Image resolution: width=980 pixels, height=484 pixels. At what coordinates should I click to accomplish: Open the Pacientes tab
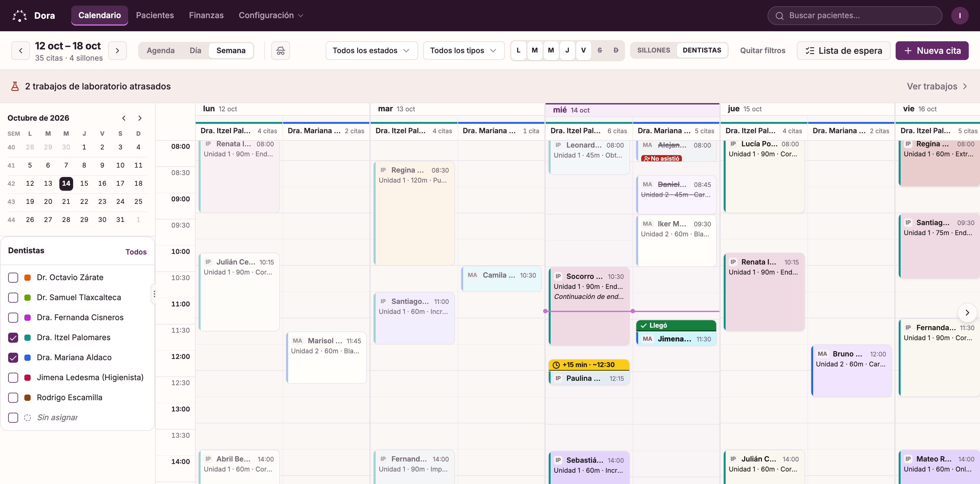(155, 15)
